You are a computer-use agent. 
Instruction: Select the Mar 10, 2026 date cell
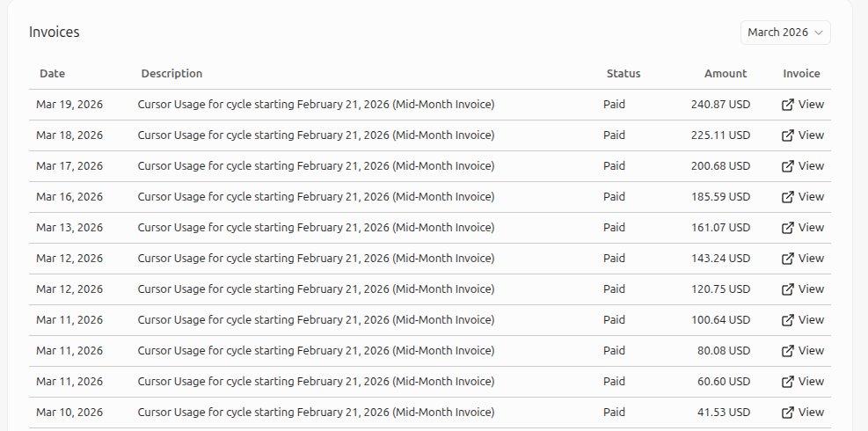click(x=69, y=412)
